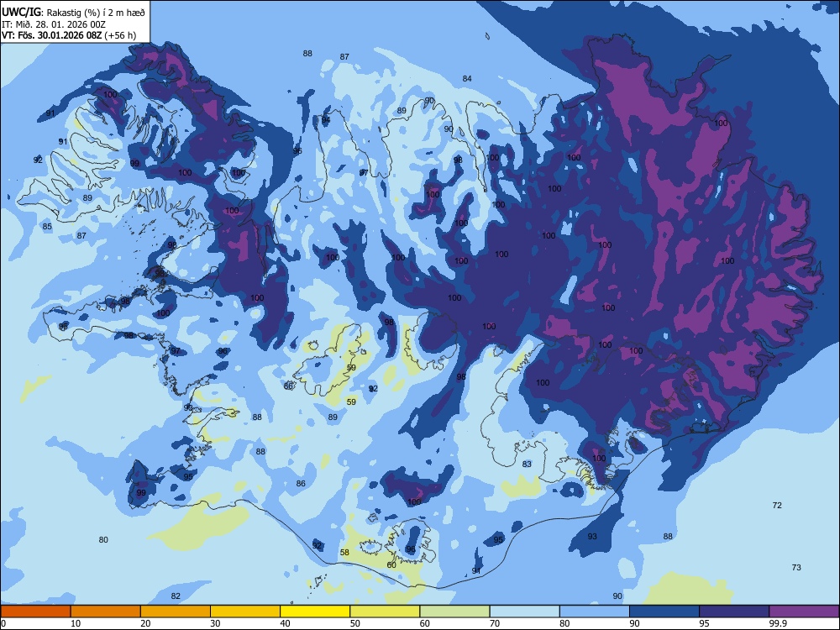This screenshot has width=840, height=630.
Task: Click the map value '73' offshore southeast
Action: click(x=796, y=567)
